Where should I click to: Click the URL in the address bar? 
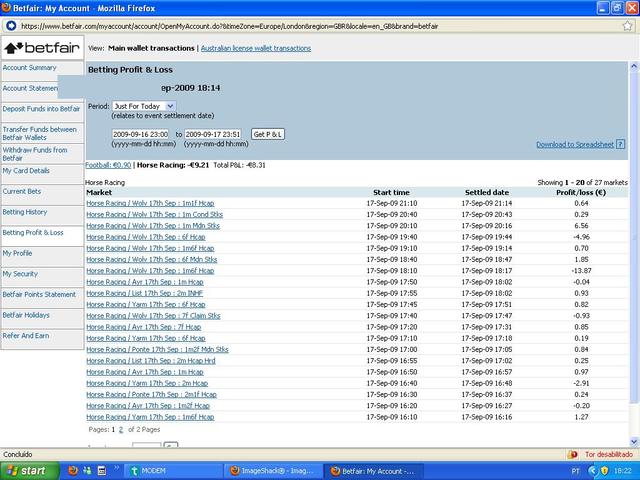tap(229, 26)
